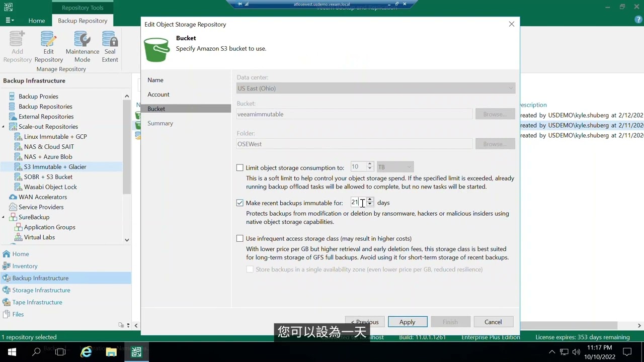Select NAS & Cloud SAIT repository

49,146
